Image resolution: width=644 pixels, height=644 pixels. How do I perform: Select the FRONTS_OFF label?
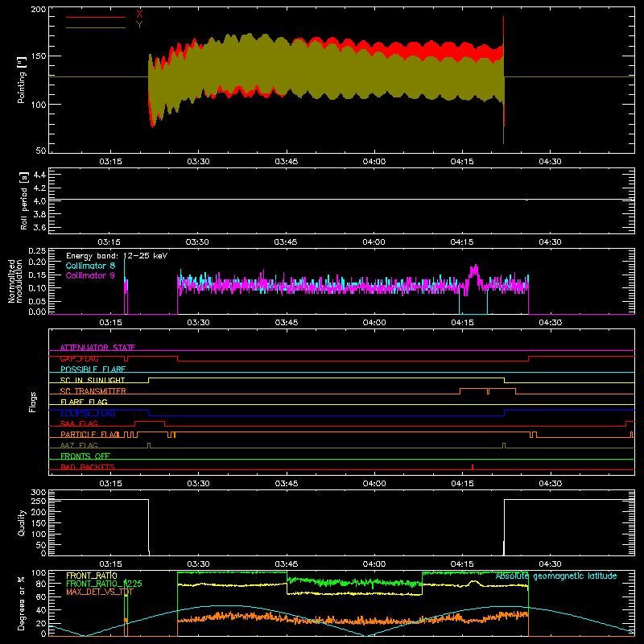(x=85, y=456)
